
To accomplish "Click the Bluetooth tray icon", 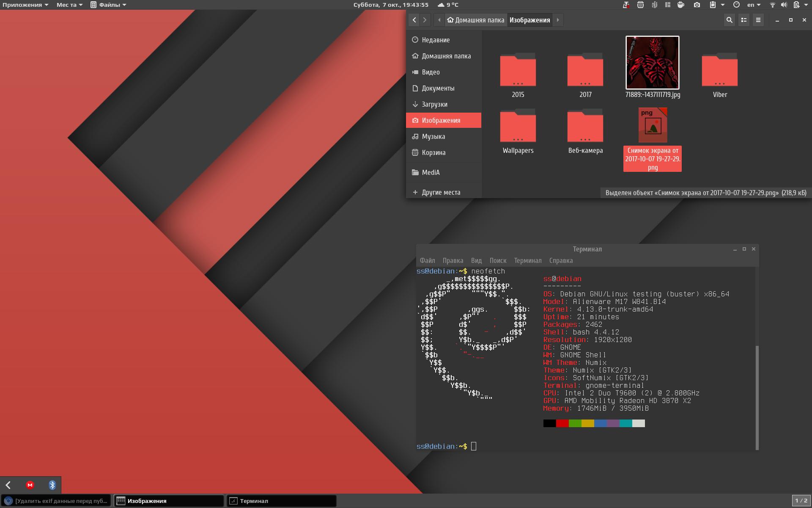I will coord(52,485).
